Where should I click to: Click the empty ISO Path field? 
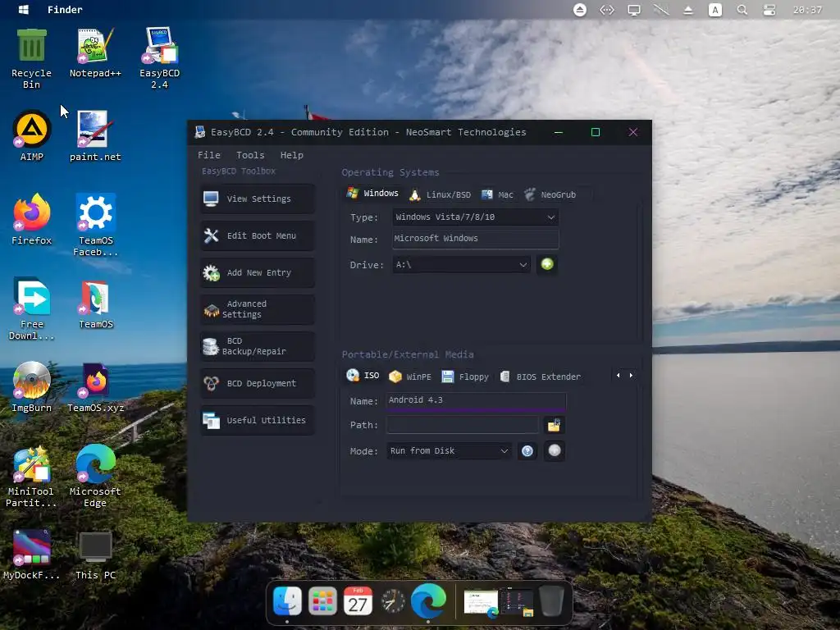463,425
